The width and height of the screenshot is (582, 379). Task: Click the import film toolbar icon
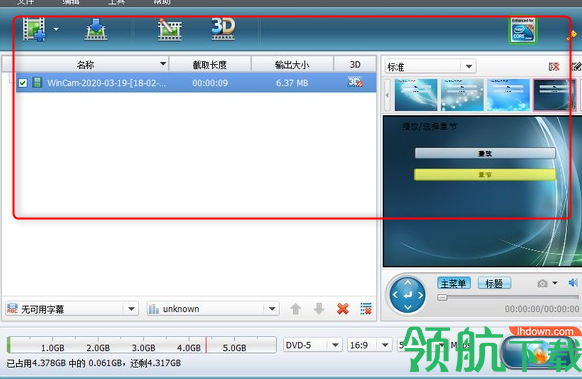point(96,30)
